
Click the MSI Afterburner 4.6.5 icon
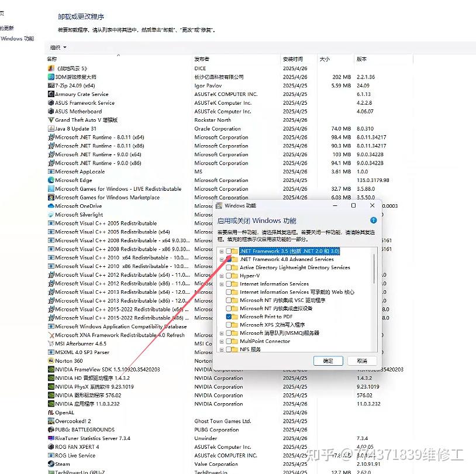pos(51,344)
